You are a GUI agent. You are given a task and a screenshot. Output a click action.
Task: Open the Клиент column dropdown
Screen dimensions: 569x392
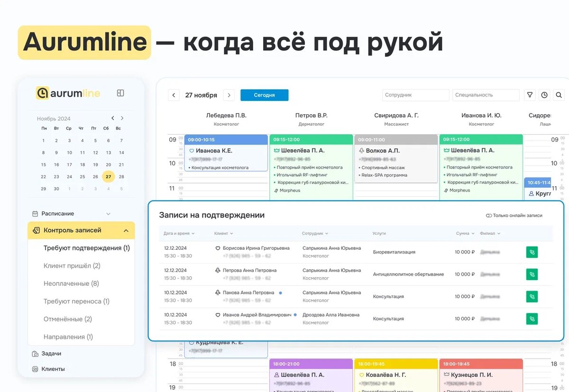click(223, 234)
